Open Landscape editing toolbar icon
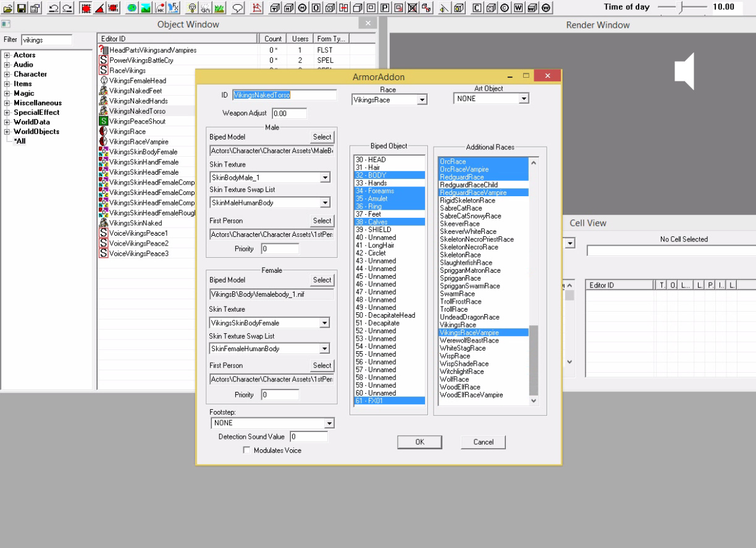This screenshot has height=548, width=756. click(146, 8)
